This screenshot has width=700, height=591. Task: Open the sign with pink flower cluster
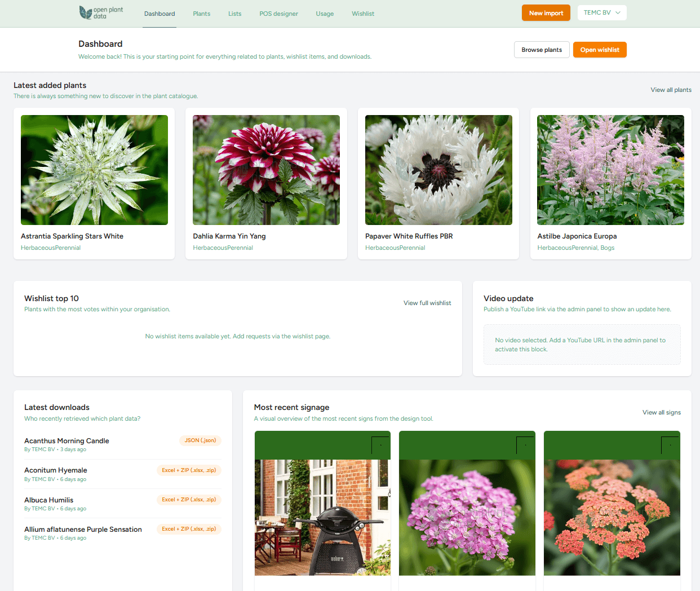coord(467,510)
